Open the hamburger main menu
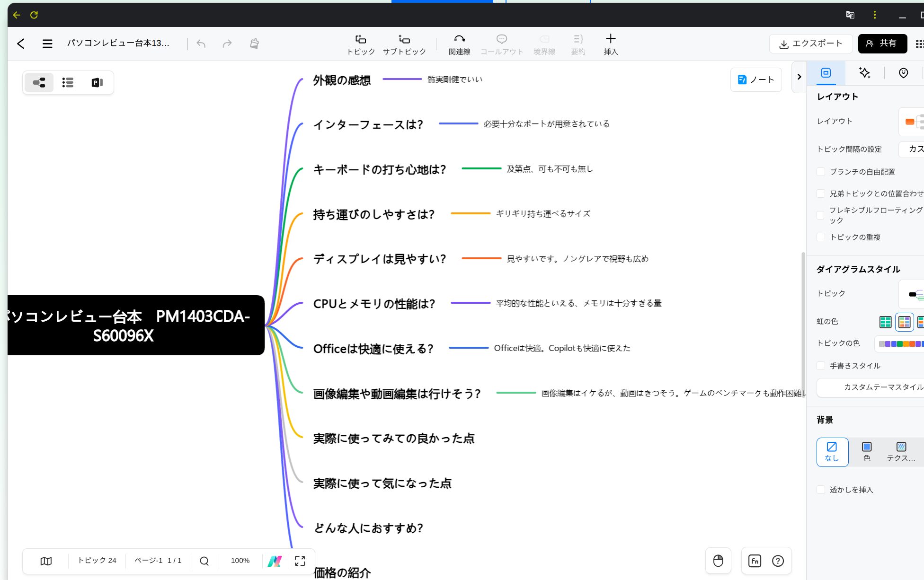The image size is (924, 580). point(47,44)
